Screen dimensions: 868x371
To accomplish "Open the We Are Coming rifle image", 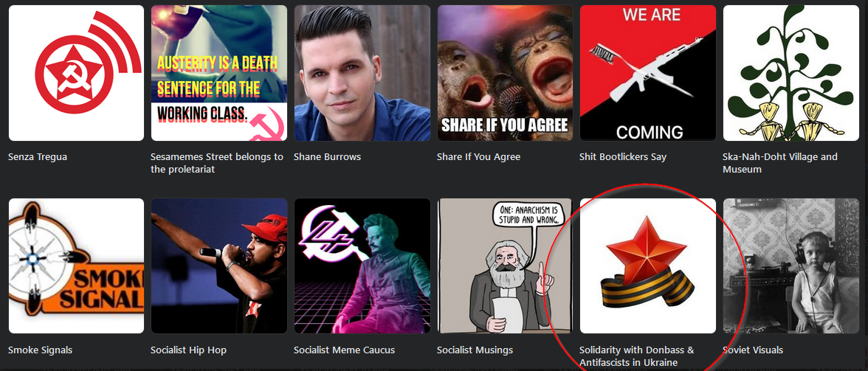I will pos(648,73).
